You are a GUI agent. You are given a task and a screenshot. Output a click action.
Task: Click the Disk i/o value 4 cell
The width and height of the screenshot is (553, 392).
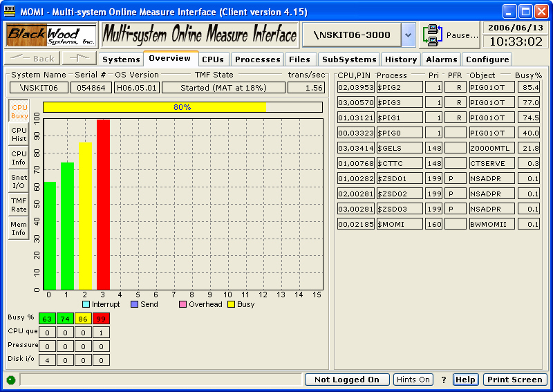click(47, 360)
